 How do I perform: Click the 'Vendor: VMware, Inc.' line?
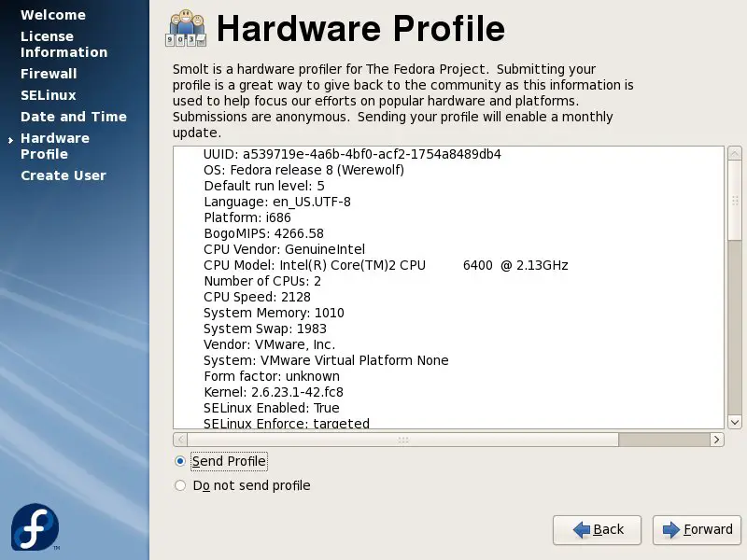(x=269, y=344)
